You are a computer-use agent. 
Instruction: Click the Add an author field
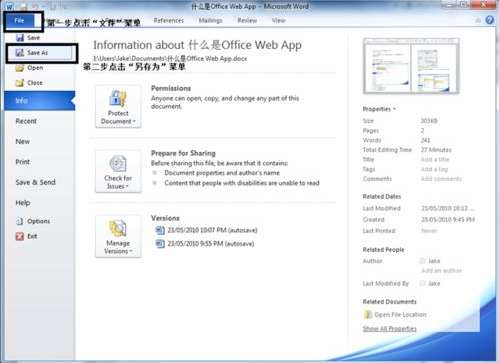[441, 271]
